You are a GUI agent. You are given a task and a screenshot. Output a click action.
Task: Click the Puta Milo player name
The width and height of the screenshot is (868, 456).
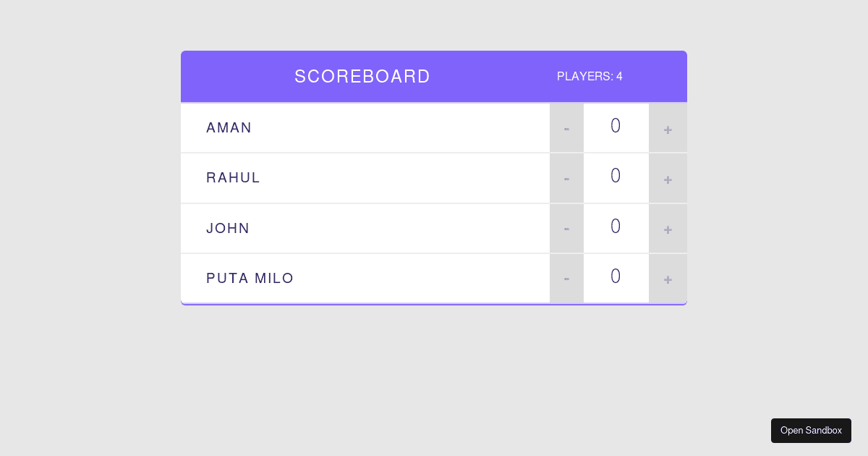point(250,279)
